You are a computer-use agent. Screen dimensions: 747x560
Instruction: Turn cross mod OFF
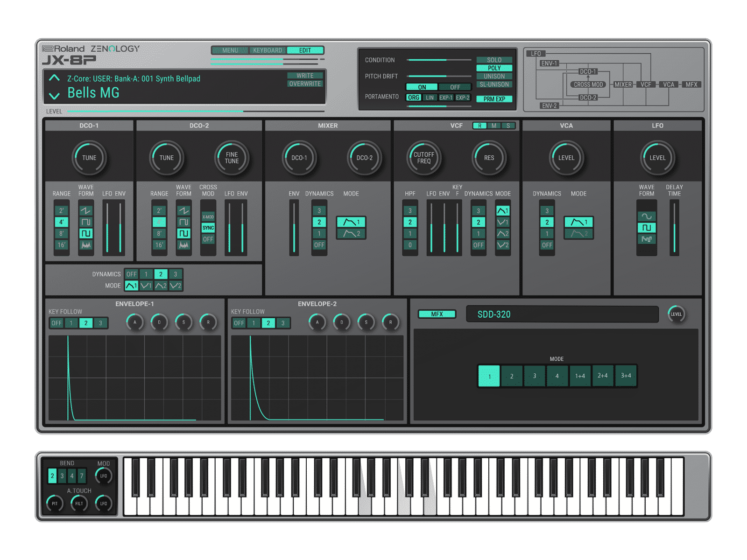click(x=208, y=239)
